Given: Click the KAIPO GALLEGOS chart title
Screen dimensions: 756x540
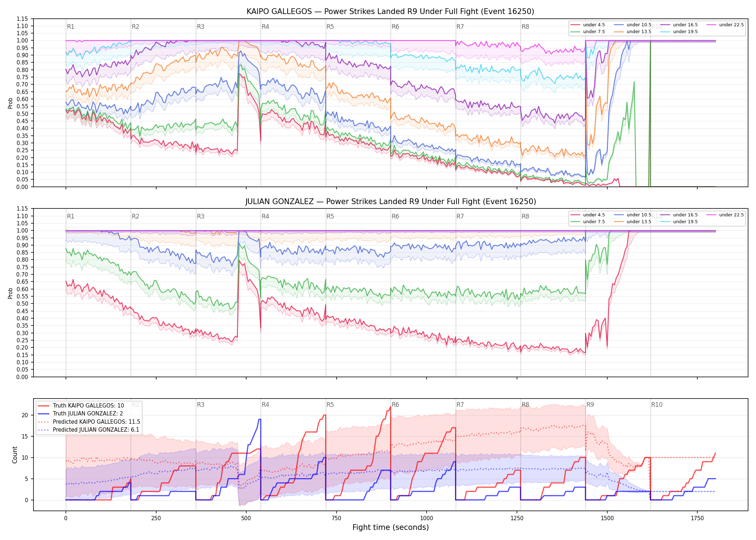Looking at the screenshot, I should coord(390,12).
